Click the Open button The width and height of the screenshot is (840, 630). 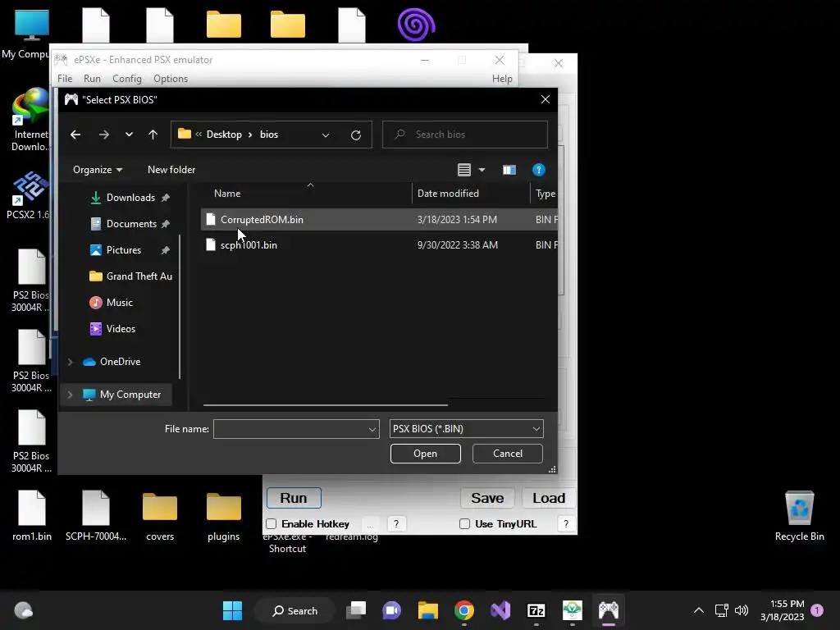426,454
